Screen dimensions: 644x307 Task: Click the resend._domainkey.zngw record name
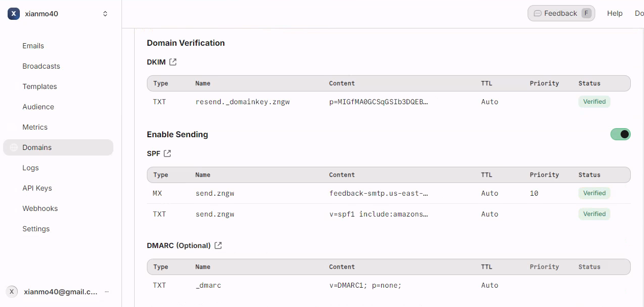pyautogui.click(x=242, y=102)
